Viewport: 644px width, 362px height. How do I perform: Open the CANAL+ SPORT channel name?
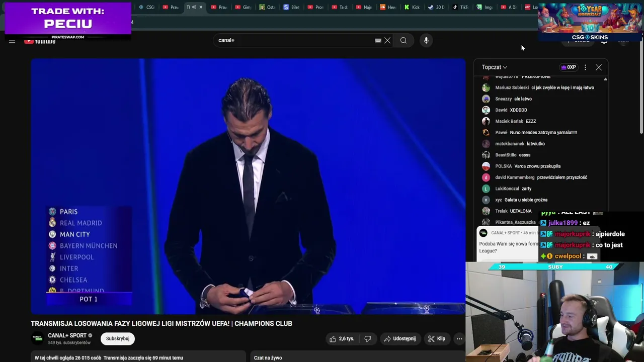[x=67, y=335]
